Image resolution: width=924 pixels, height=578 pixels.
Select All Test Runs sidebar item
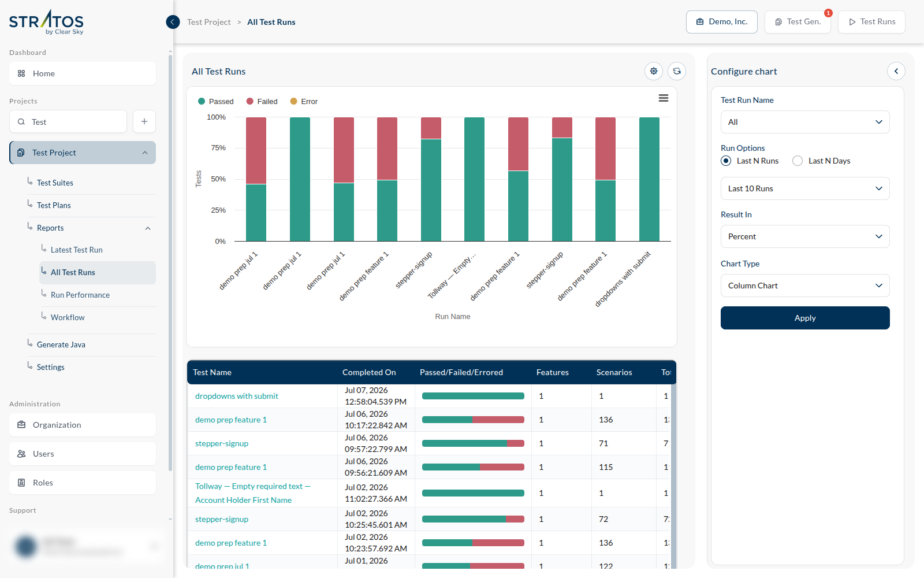[98, 272]
